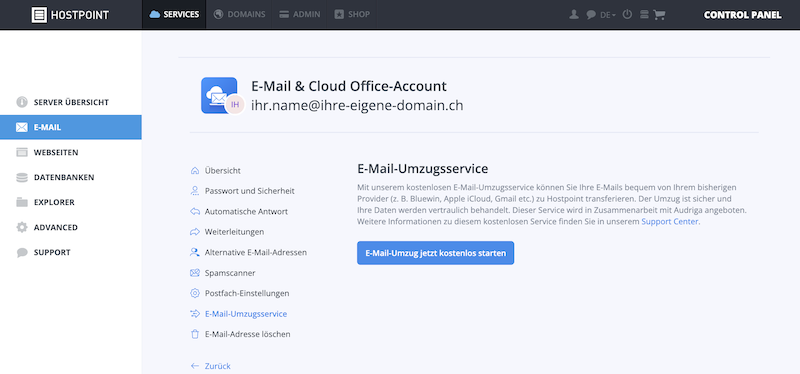Click the Explorer folder icon
The height and width of the screenshot is (374, 800).
(x=21, y=202)
